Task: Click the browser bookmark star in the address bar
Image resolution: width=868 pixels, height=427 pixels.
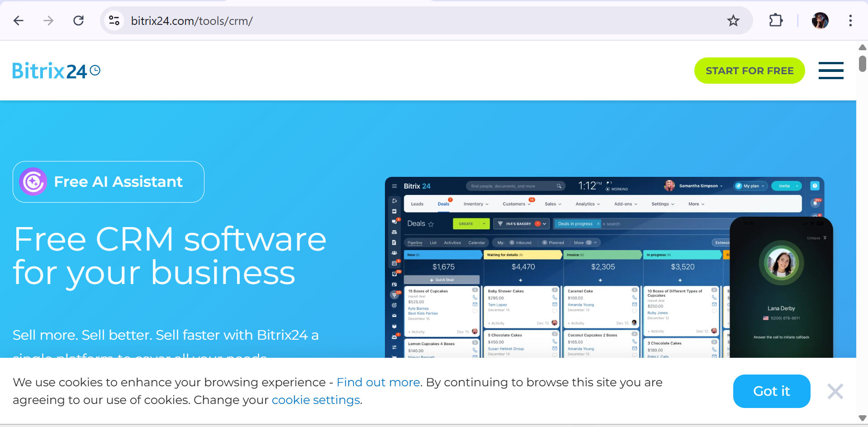Action: pos(733,20)
